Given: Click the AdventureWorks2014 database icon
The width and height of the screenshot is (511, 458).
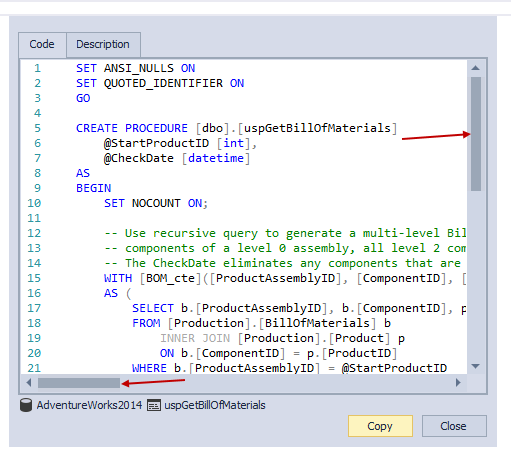Looking at the screenshot, I should tap(26, 405).
